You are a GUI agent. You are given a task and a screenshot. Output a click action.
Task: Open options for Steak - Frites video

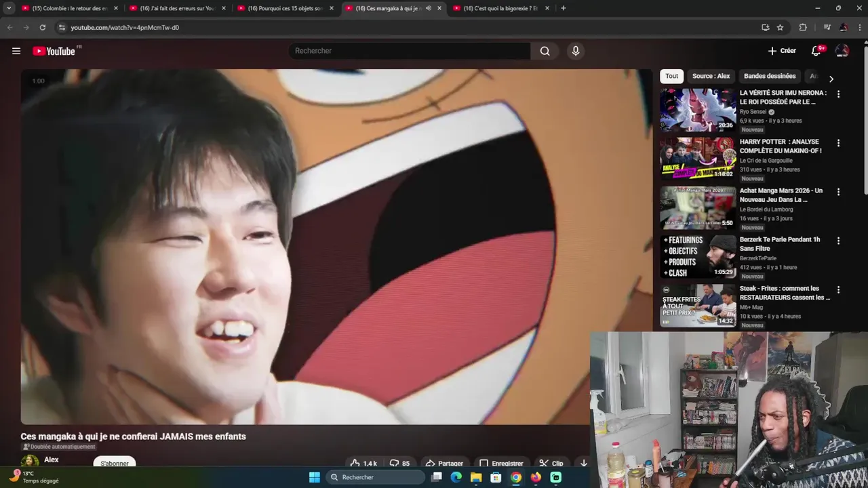pyautogui.click(x=838, y=289)
